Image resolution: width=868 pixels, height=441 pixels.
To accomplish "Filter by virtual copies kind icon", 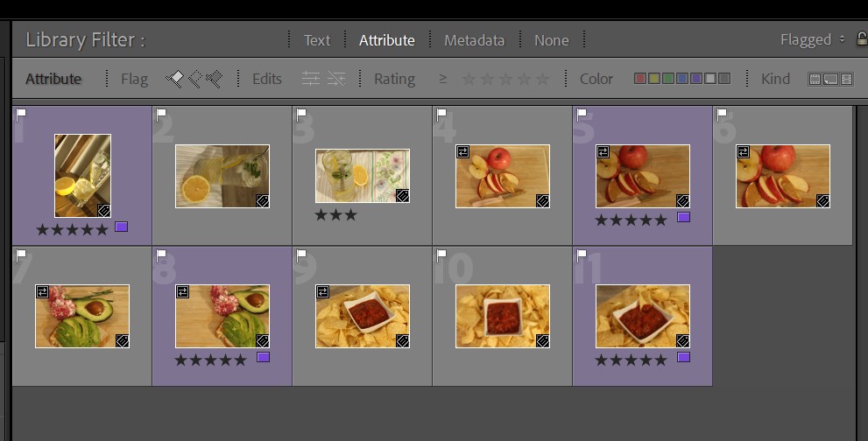I will tap(830, 79).
